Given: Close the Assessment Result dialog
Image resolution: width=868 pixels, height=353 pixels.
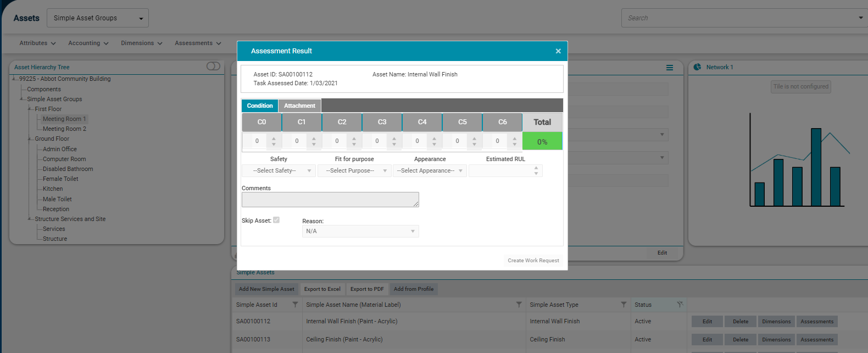Looking at the screenshot, I should click(x=558, y=51).
